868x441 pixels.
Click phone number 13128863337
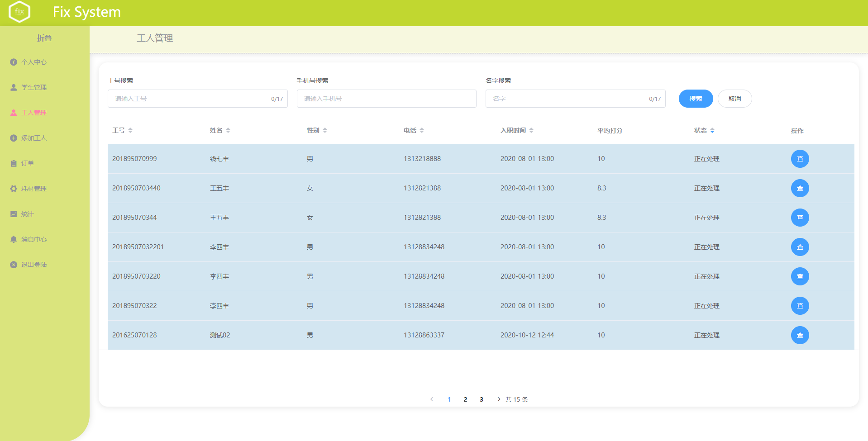point(424,335)
